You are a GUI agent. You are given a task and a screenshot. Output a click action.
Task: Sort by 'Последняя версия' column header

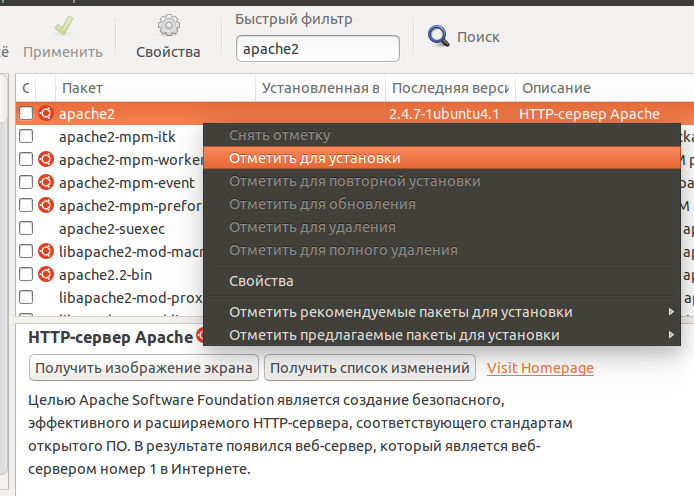451,88
